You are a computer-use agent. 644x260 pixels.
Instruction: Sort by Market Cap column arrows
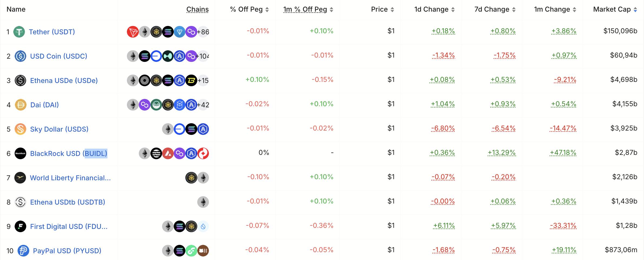pos(635,10)
